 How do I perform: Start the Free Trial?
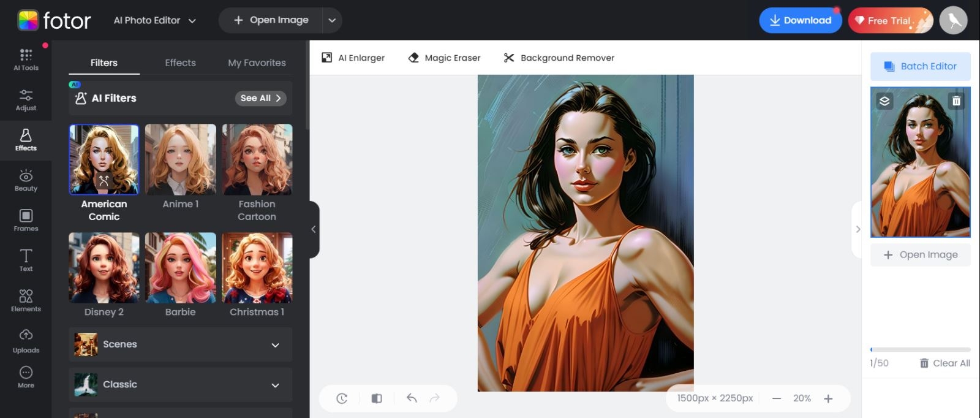point(890,20)
